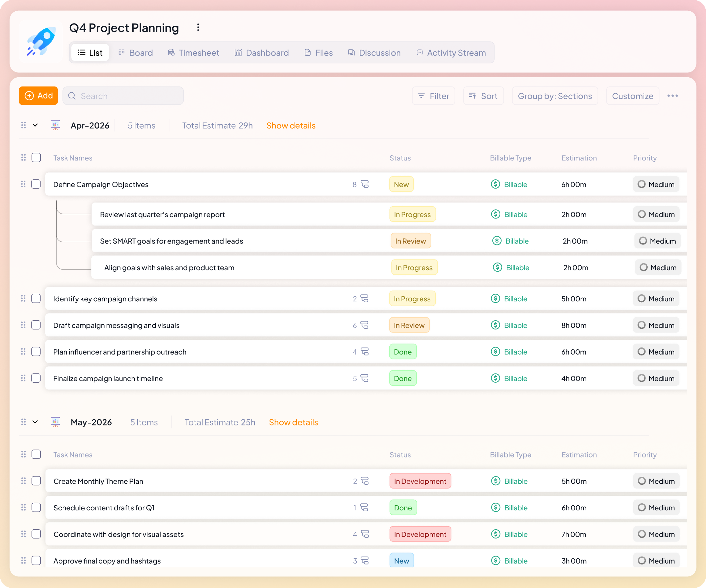The height and width of the screenshot is (588, 706).
Task: Check the Finalize campaign launch timeline task
Action: coord(36,378)
